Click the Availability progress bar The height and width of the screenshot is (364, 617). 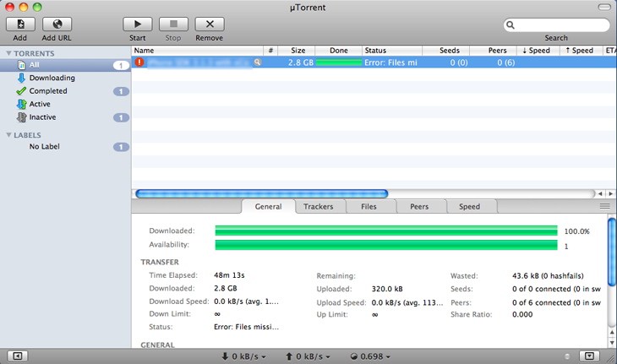coord(386,245)
